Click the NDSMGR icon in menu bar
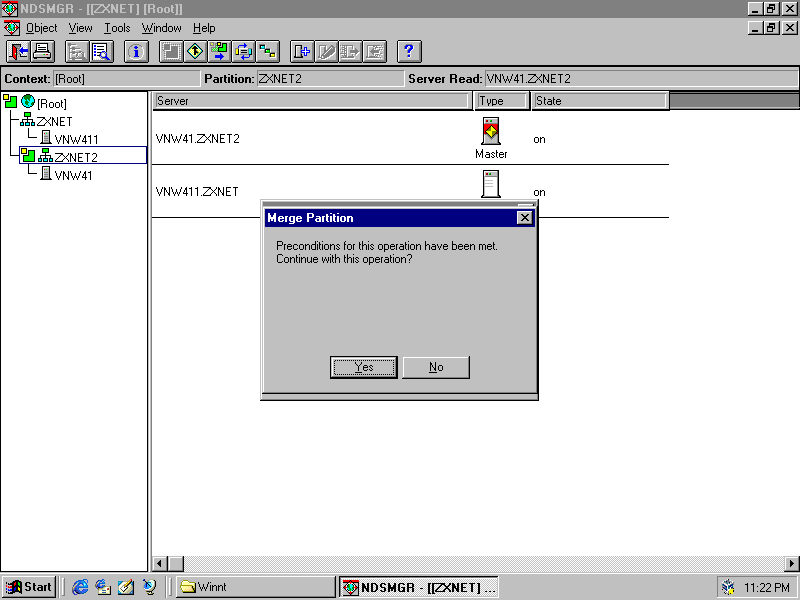Screen dimensions: 800x600 click(x=12, y=28)
